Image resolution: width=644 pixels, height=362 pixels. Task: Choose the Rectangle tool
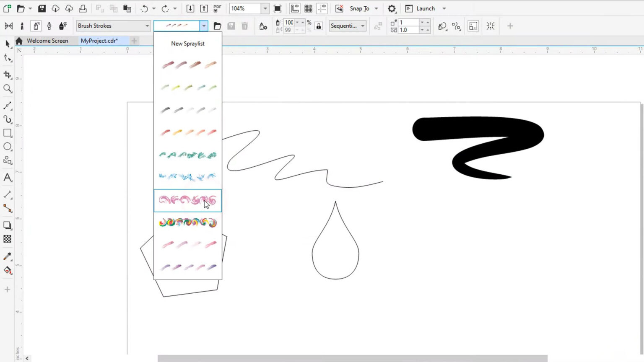(x=8, y=133)
